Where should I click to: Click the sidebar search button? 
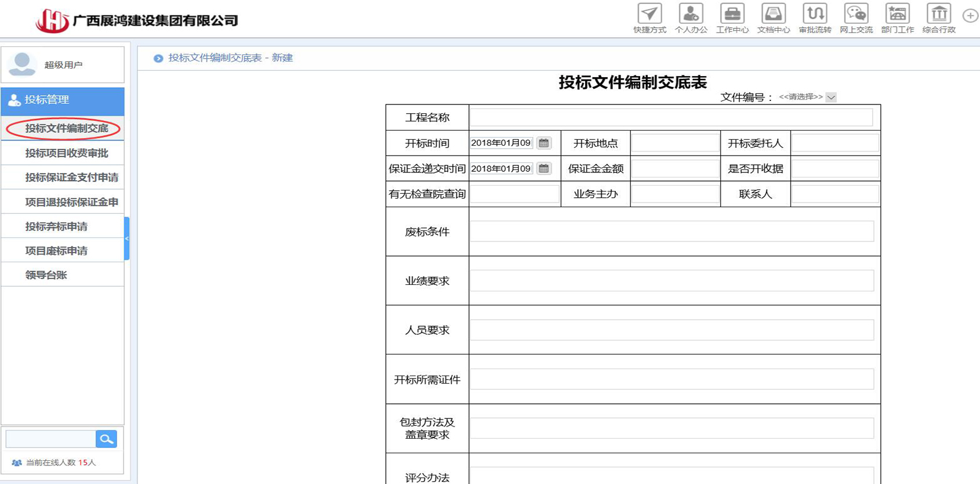(106, 439)
